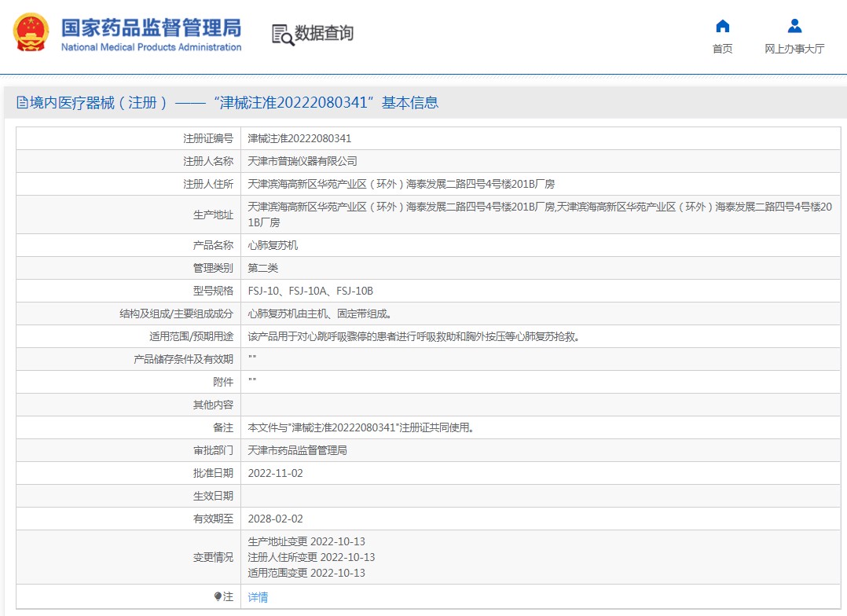Open the 详情 link

coord(258,597)
